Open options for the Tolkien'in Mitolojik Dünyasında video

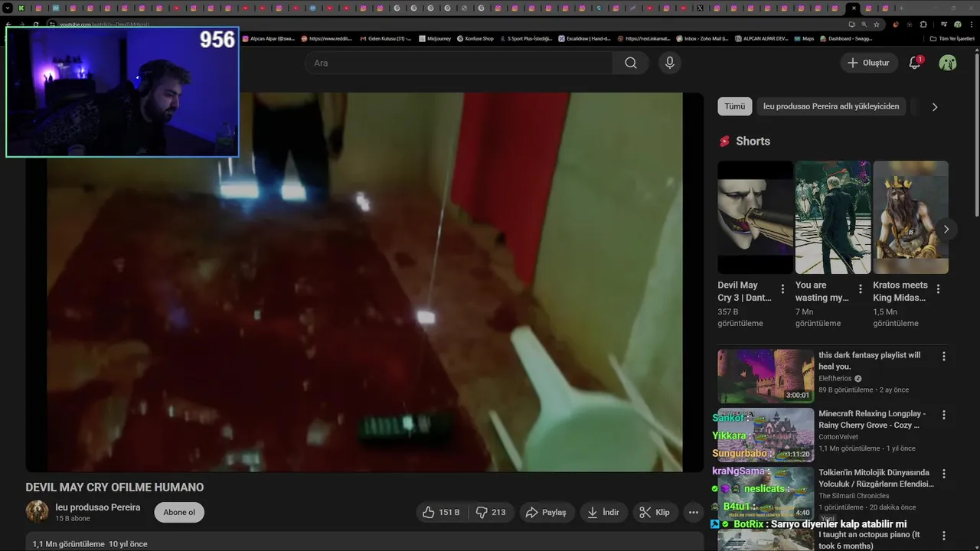[944, 474]
